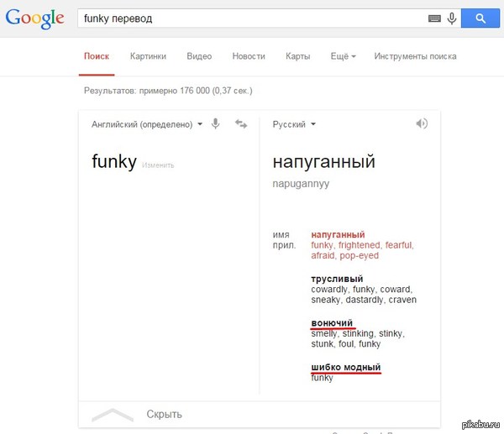This screenshot has width=504, height=434.
Task: Click the translated word напуганный
Action: (323, 161)
